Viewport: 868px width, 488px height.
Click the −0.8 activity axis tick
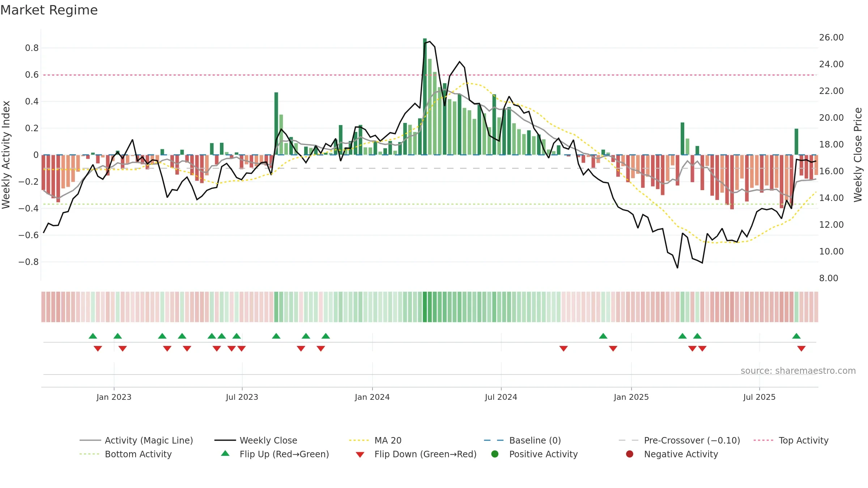tap(29, 262)
